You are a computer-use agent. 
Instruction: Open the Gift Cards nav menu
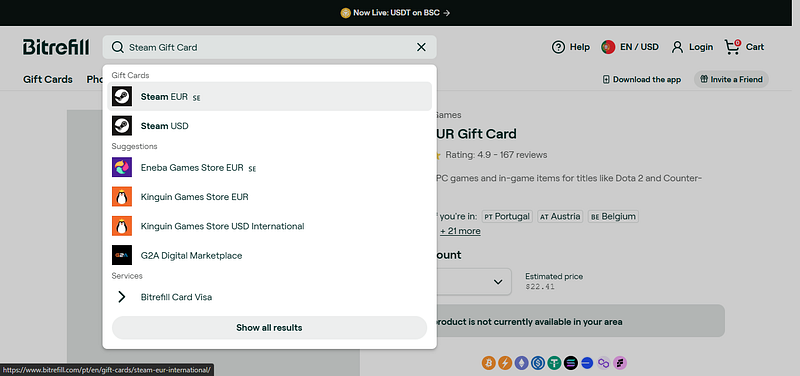click(x=48, y=80)
